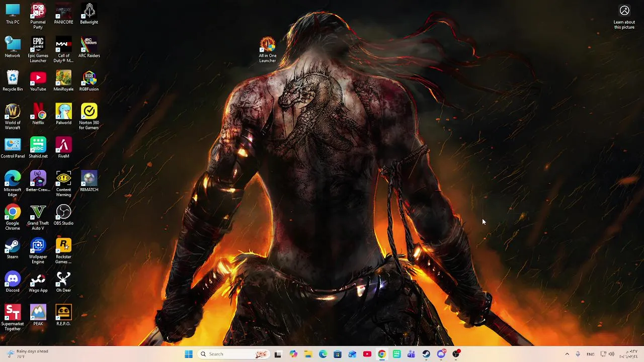Open Task View from taskbar
Viewport: 644px width, 362px height.
(x=278, y=354)
